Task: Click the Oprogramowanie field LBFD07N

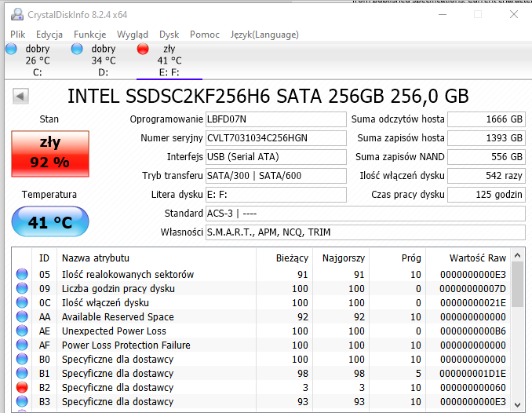Action: (x=276, y=119)
